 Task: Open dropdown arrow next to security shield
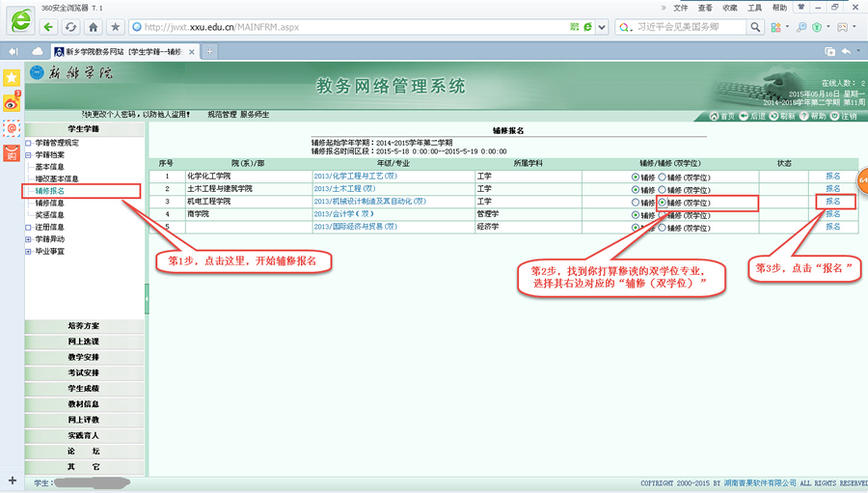point(828,26)
